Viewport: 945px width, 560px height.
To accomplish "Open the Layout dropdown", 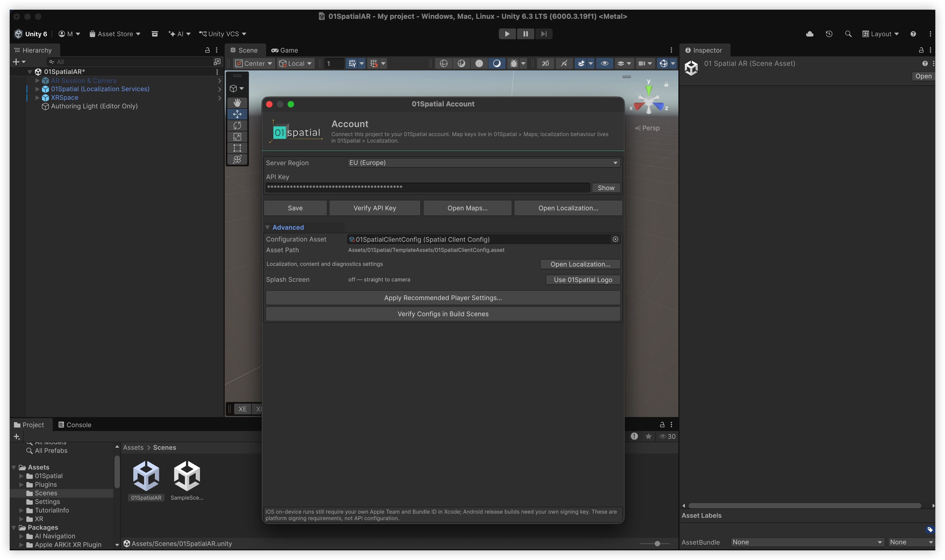I will coord(880,34).
